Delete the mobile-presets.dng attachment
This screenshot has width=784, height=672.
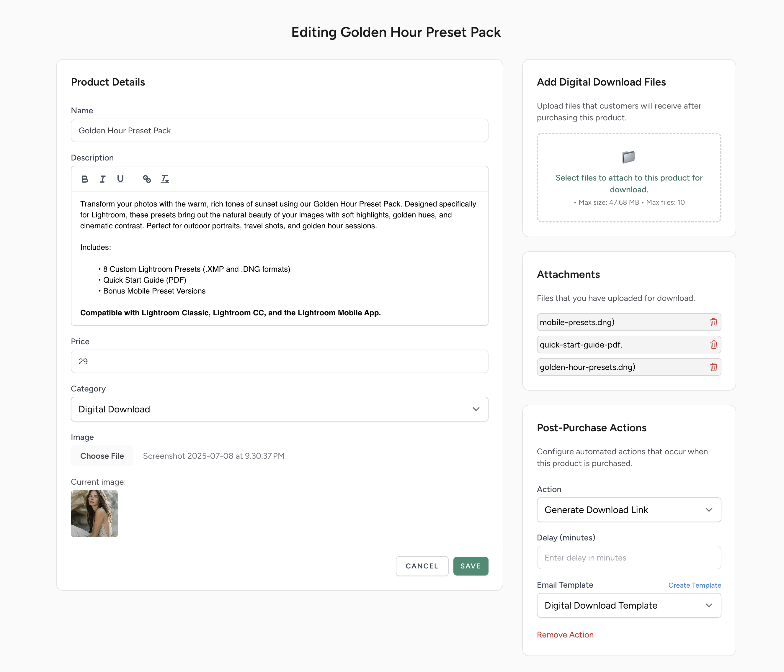(x=713, y=322)
